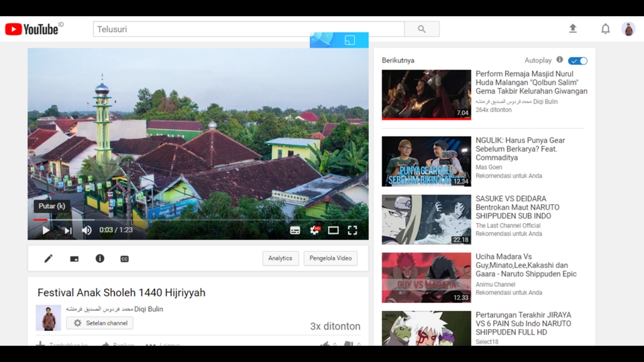Open the Pertarungan Terakhir JIRAYA thumbnail
The height and width of the screenshot is (362, 644).
coord(427,328)
